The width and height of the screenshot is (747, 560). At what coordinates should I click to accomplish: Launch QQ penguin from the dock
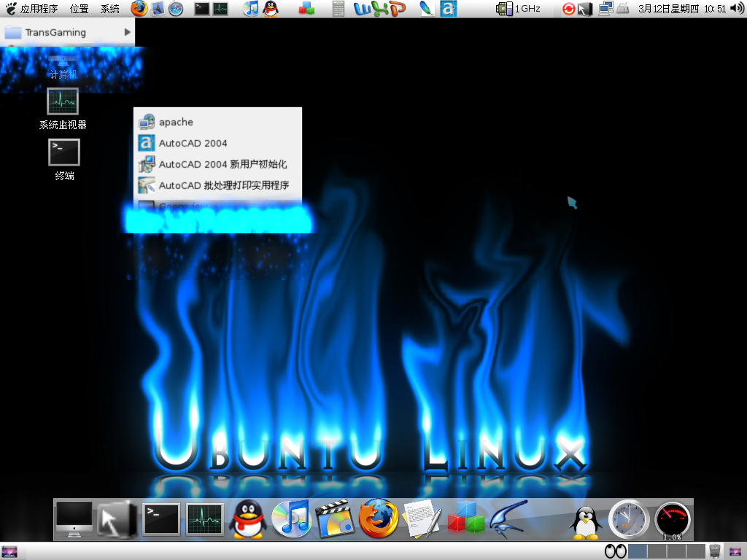click(x=248, y=519)
